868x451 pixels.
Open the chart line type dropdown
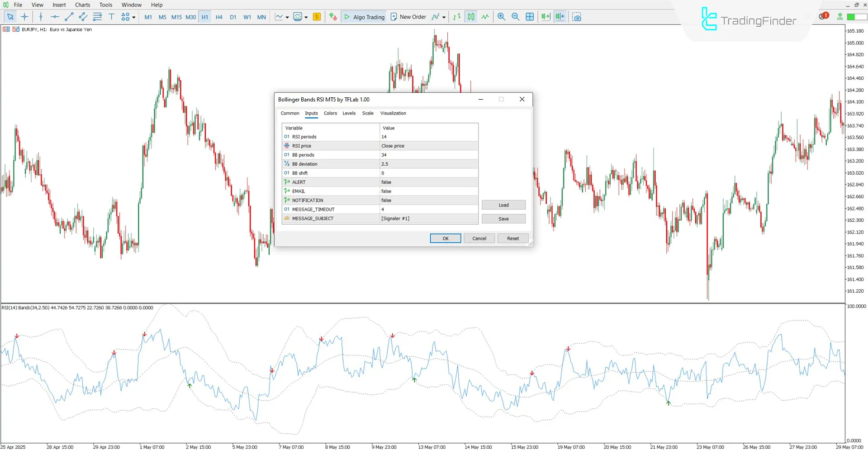(286, 17)
